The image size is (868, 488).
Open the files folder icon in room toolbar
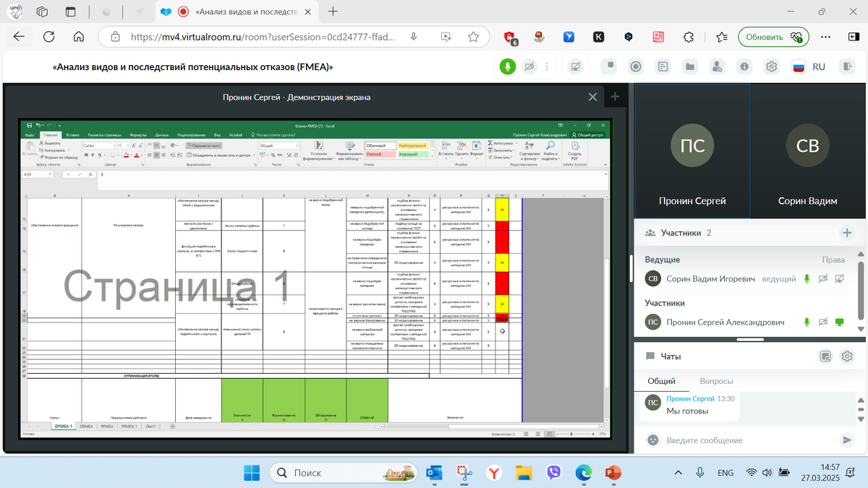pos(690,67)
